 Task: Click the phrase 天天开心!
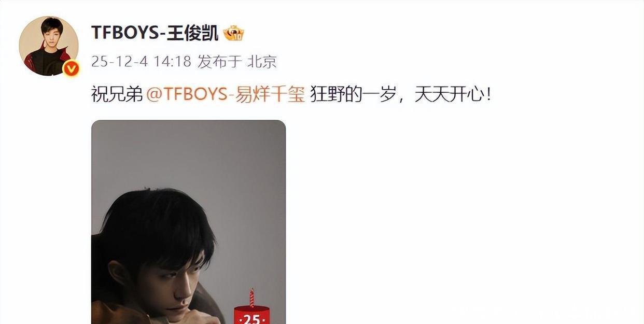(x=452, y=94)
